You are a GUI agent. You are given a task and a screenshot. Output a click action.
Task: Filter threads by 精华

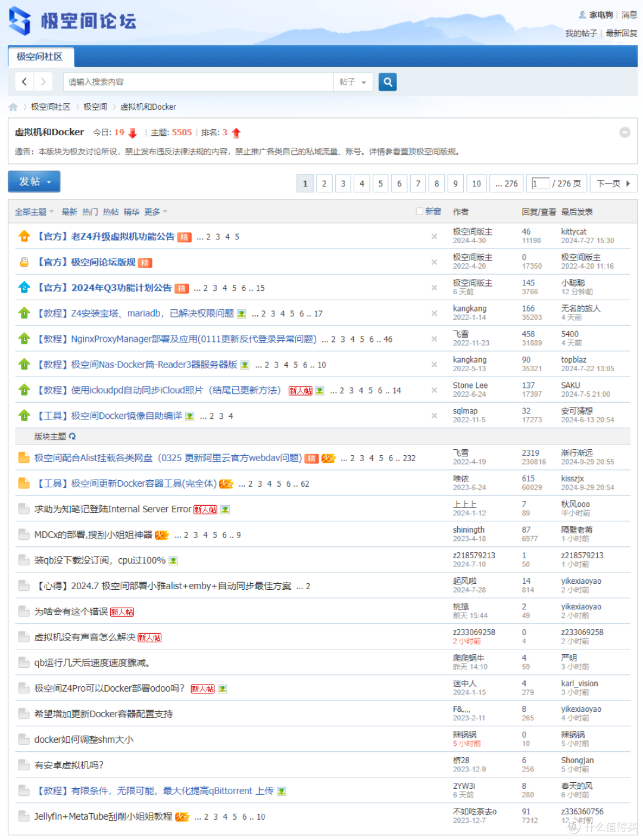tap(132, 211)
